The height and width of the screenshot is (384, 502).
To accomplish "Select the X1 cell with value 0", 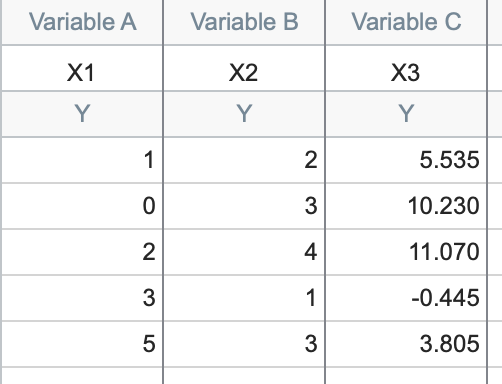I will 82,206.
